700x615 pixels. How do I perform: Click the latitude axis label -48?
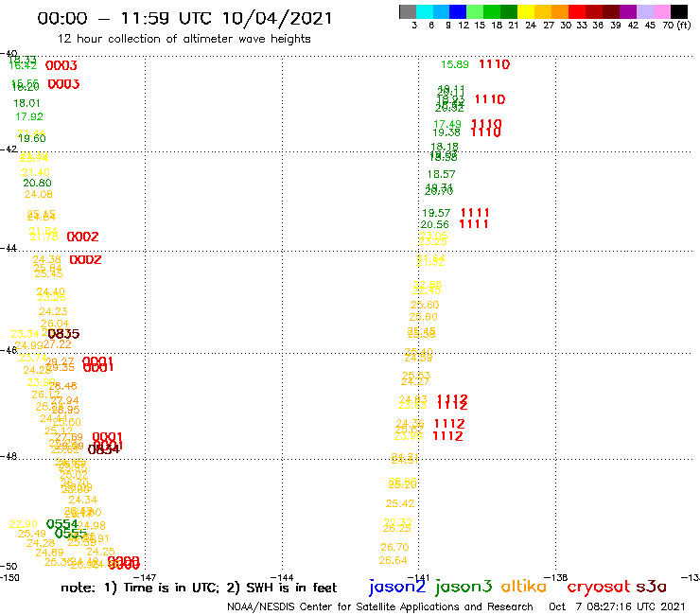(9, 456)
